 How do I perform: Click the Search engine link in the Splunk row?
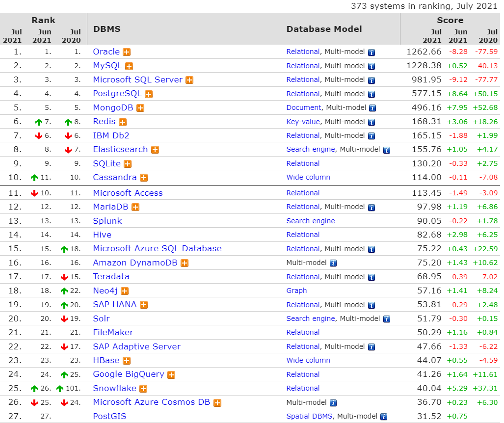click(311, 221)
